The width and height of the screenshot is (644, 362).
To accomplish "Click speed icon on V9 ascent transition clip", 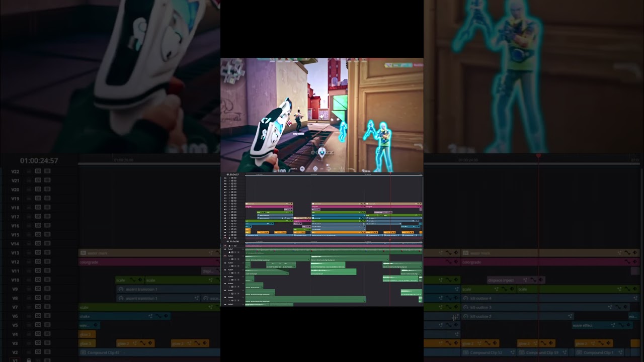I will pyautogui.click(x=121, y=289).
